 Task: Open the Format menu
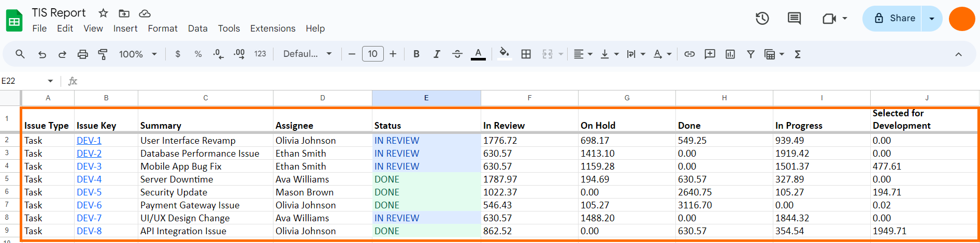tap(163, 28)
